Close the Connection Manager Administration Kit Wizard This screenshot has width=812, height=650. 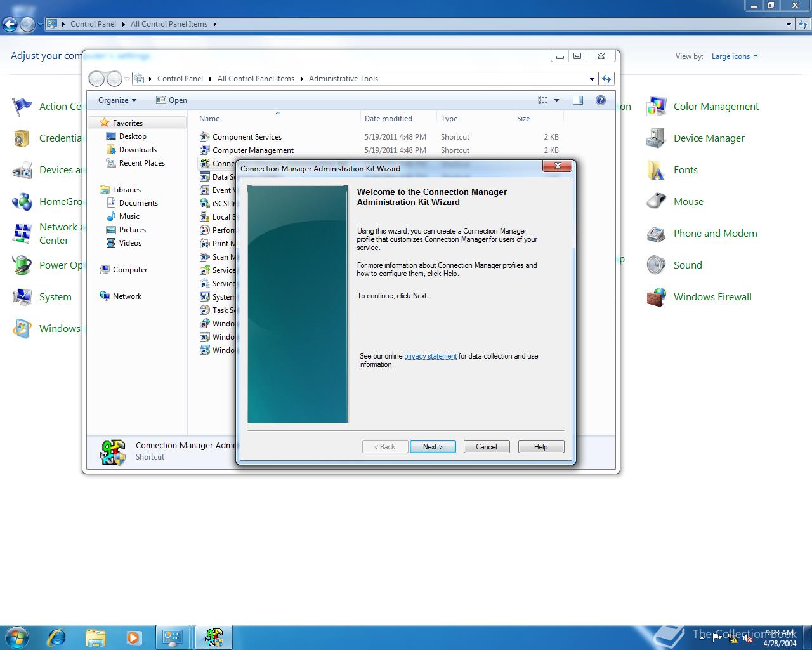point(558,166)
